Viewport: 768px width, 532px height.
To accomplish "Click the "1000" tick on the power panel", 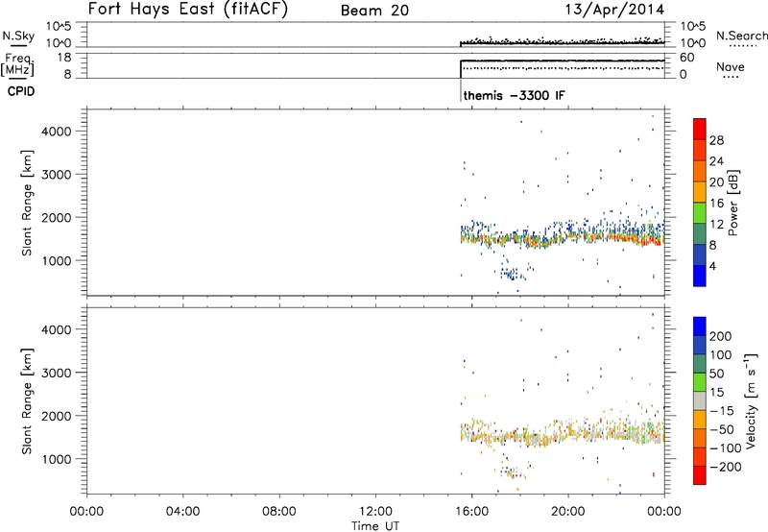I will click(x=56, y=260).
